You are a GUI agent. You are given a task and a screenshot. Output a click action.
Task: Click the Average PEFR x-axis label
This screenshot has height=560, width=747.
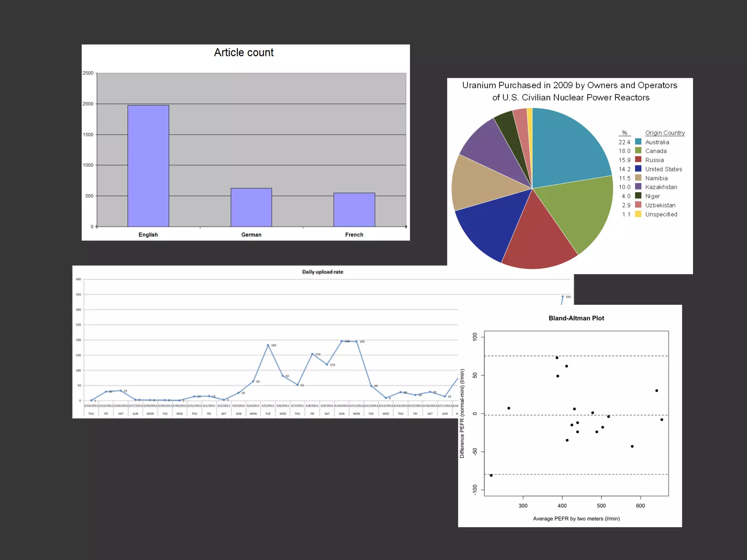576,518
